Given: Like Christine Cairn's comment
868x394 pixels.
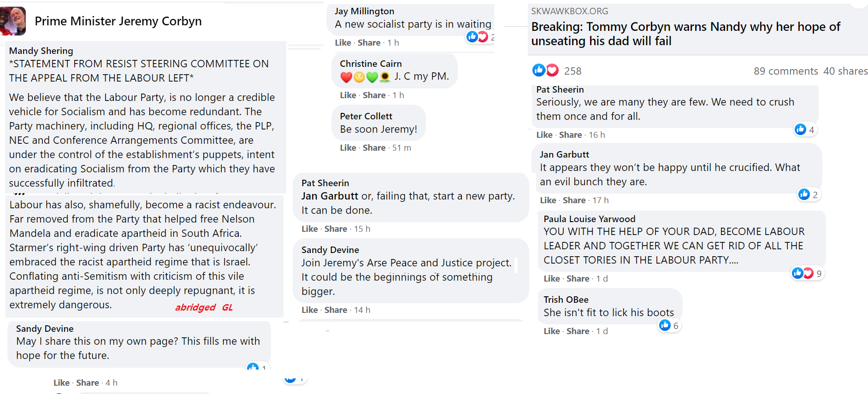Looking at the screenshot, I should point(348,95).
